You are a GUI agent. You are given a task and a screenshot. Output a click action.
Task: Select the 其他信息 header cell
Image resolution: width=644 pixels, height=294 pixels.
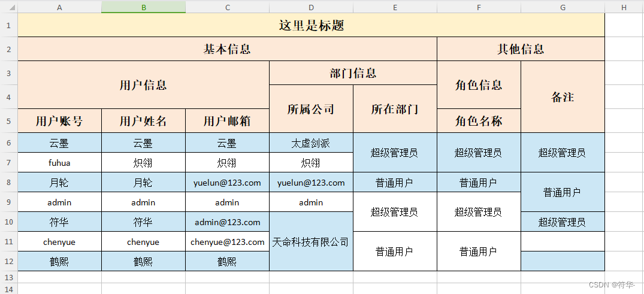pyautogui.click(x=521, y=49)
